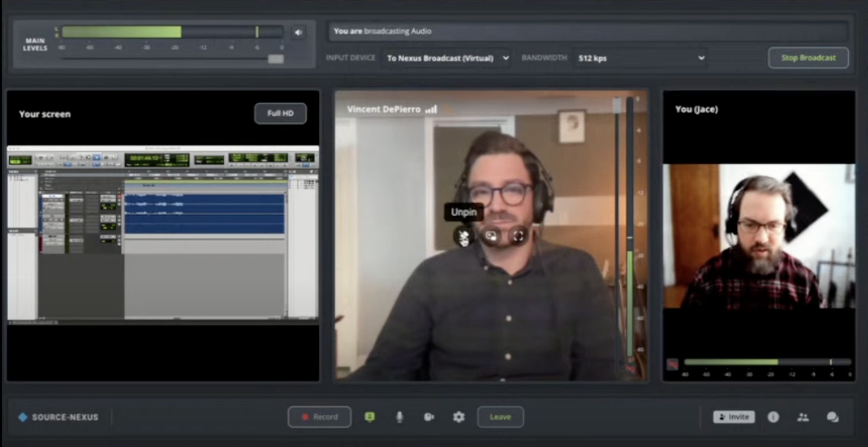Adjust the main levels volume slider handle
The image size is (868, 447).
(x=275, y=59)
